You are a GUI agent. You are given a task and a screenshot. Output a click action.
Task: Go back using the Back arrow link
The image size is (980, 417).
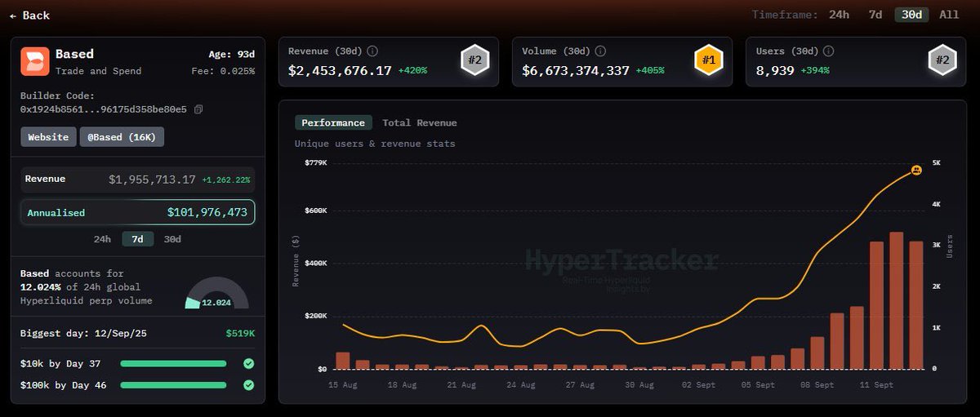pos(29,16)
